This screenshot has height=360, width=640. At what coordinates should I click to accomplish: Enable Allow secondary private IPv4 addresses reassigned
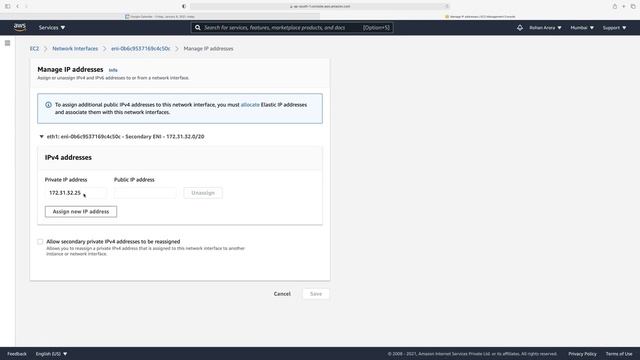pyautogui.click(x=40, y=242)
